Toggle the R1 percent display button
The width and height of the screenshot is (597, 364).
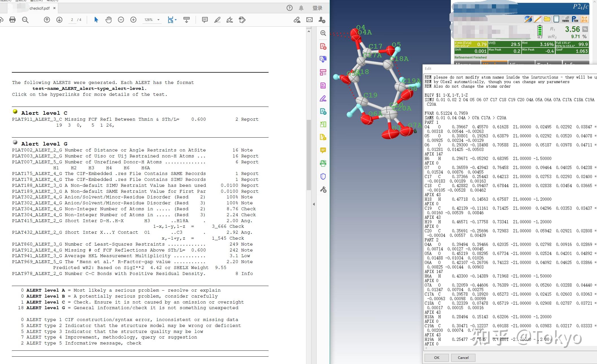click(585, 29)
